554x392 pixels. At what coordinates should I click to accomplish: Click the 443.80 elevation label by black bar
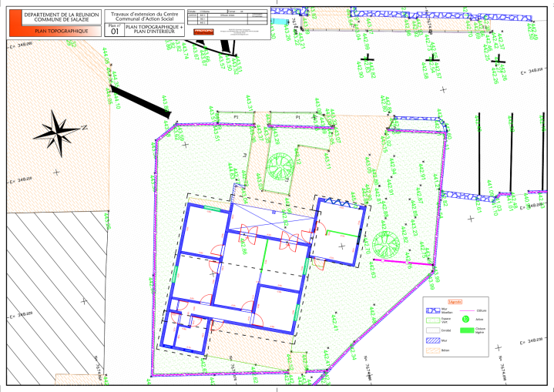166,104
